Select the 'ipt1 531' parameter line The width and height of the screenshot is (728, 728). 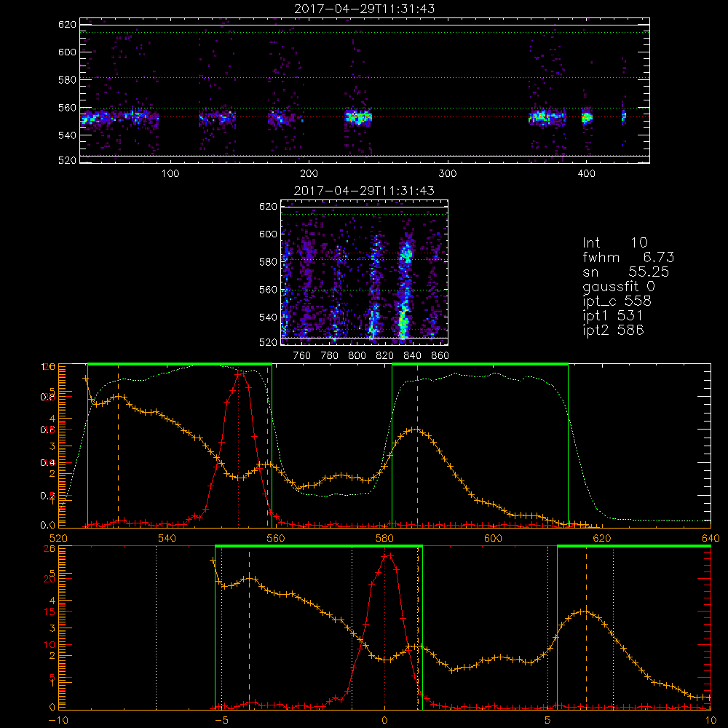click(x=613, y=316)
